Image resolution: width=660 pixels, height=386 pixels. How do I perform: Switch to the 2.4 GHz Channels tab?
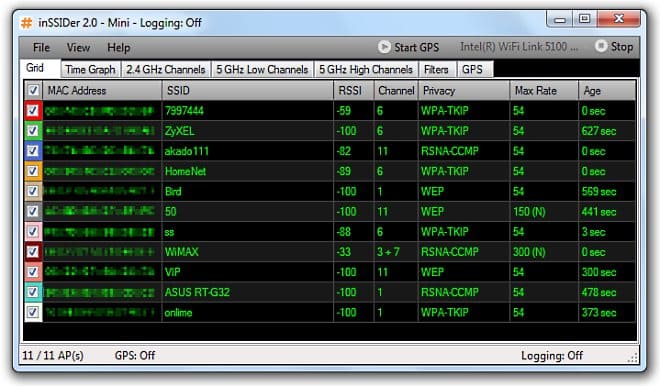pyautogui.click(x=166, y=69)
